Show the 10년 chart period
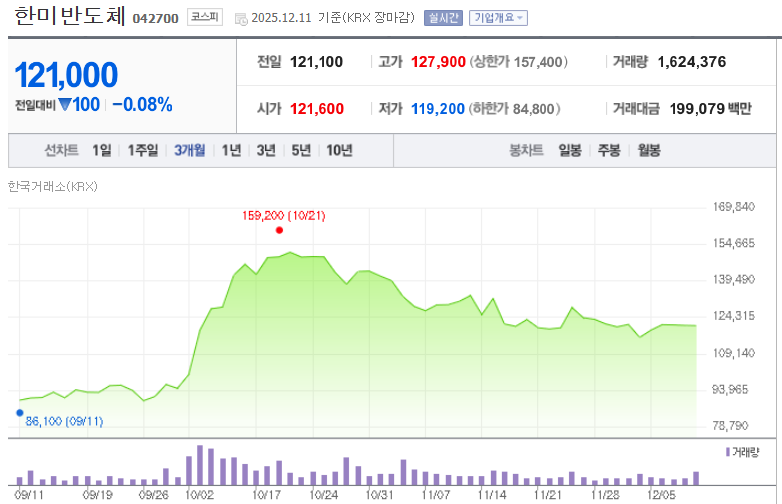This screenshot has width=782, height=504. (x=339, y=150)
